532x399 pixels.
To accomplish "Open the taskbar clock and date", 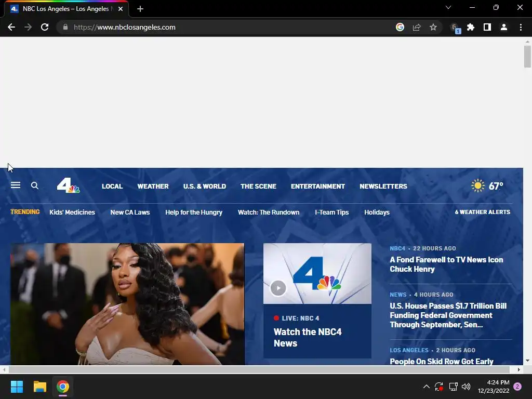I will coord(494,387).
